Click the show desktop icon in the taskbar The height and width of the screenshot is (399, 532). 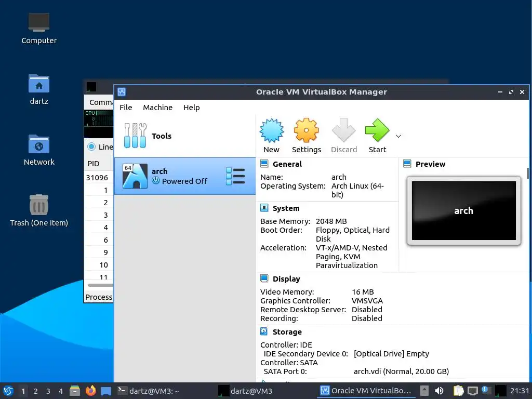(106, 391)
